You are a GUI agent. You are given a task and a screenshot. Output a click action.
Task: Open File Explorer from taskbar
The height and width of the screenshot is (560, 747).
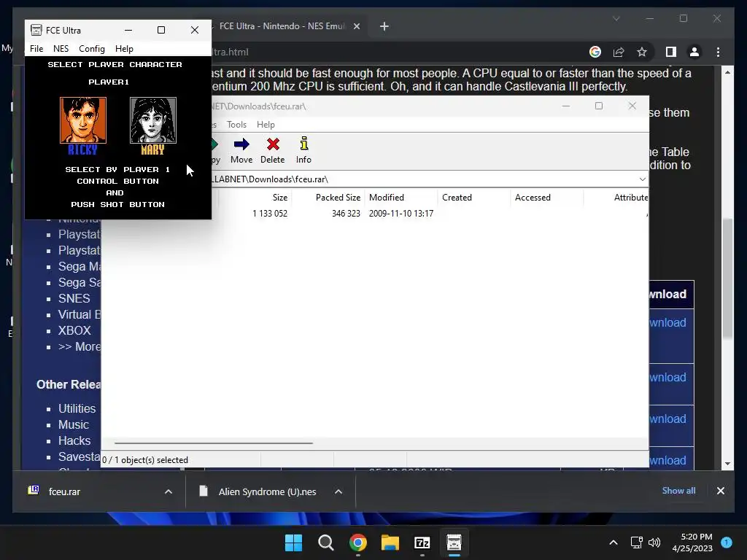click(390, 542)
